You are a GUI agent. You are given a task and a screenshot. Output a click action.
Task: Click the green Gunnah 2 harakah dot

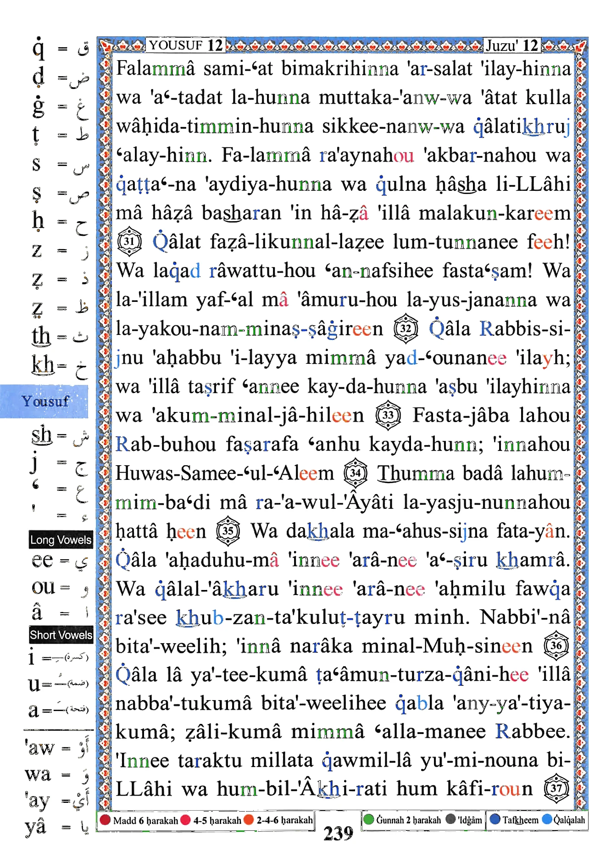(369, 819)
